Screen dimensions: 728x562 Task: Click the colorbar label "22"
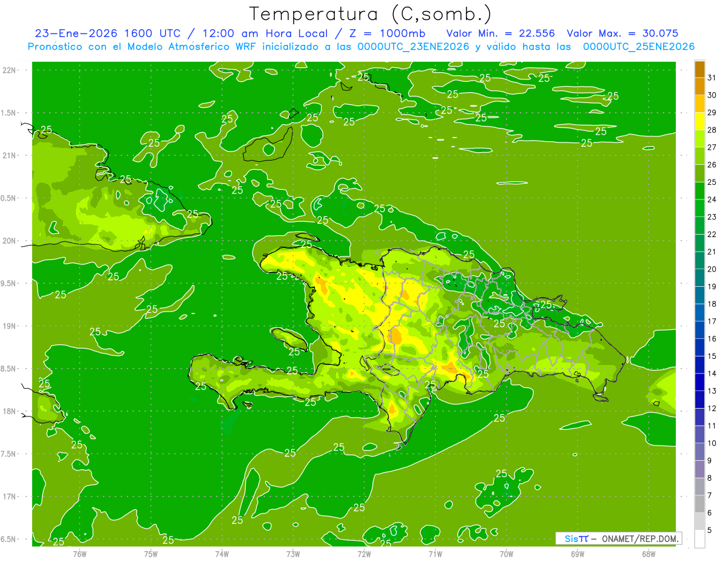712,235
